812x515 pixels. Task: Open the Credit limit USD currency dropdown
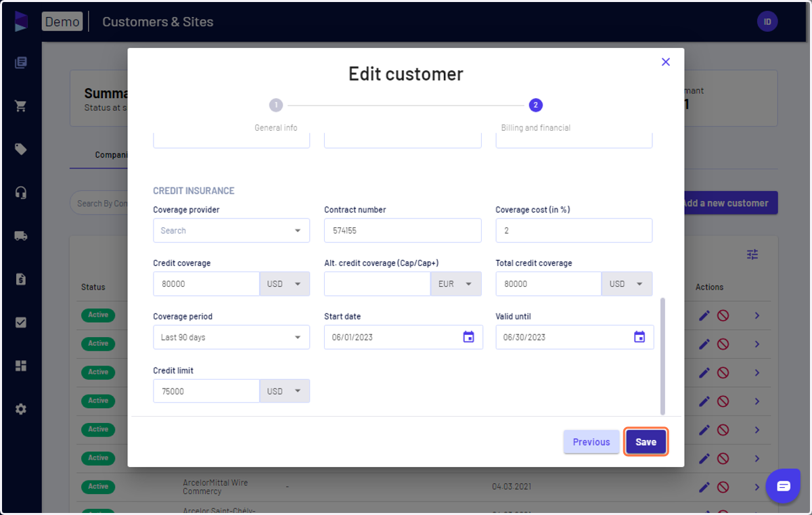(285, 391)
